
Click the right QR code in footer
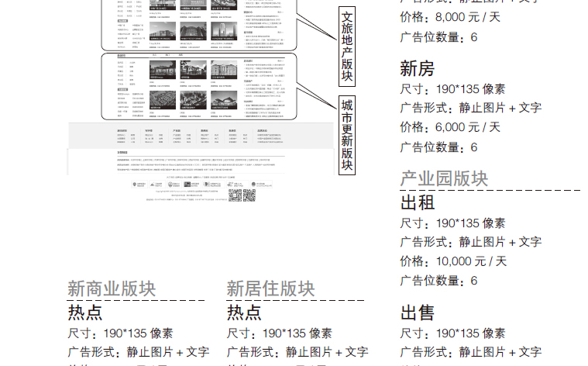point(249,195)
